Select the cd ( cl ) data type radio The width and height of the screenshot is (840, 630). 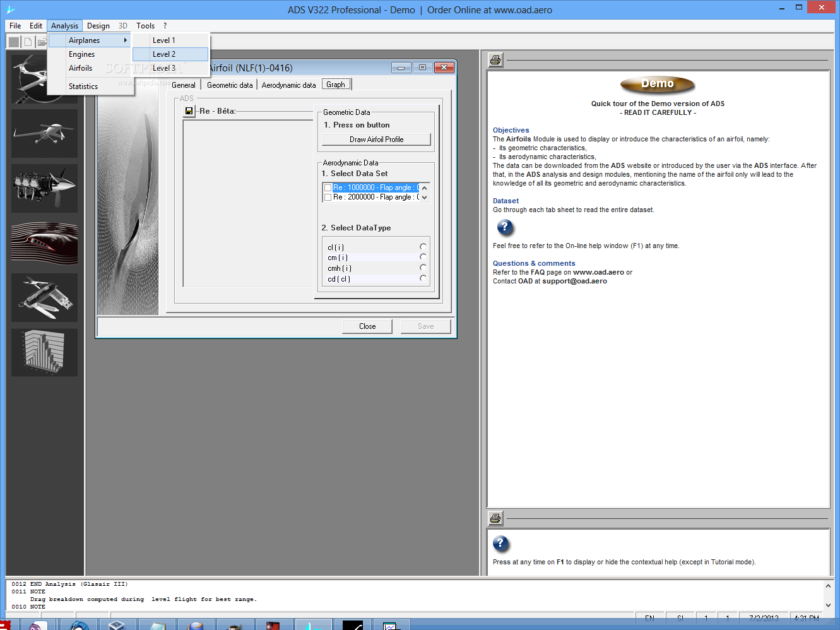pyautogui.click(x=423, y=278)
